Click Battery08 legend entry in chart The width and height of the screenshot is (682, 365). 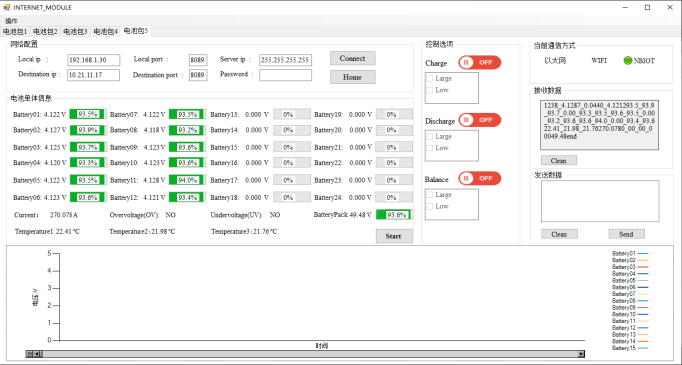[x=630, y=301]
